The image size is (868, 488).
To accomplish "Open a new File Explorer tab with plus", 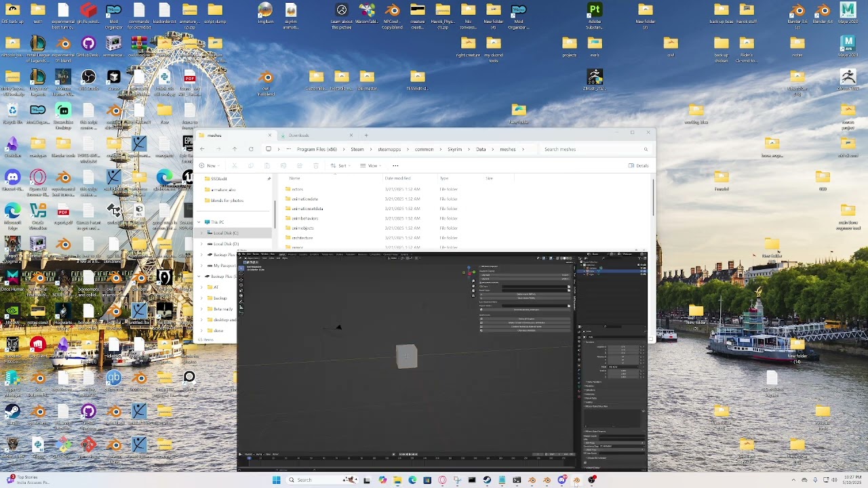I will pyautogui.click(x=366, y=135).
